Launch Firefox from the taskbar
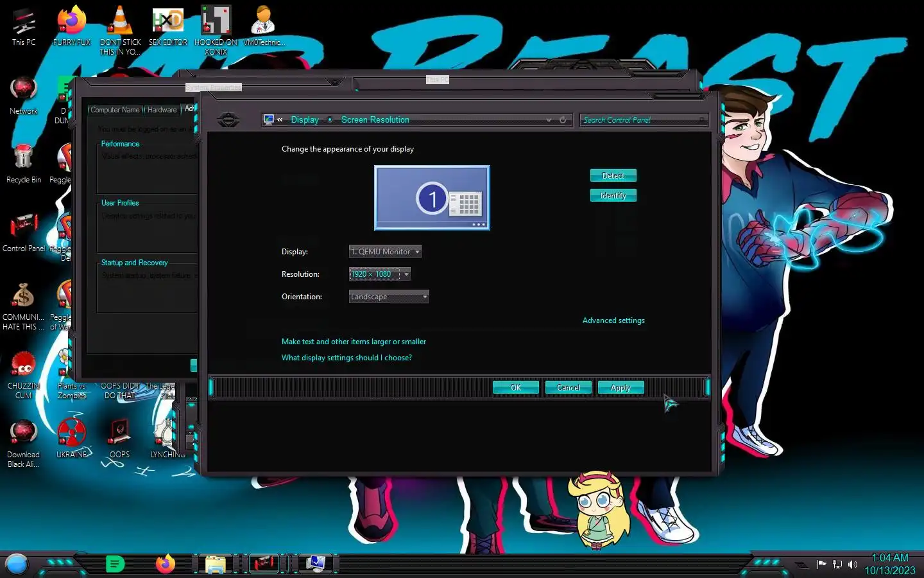 coord(166,564)
